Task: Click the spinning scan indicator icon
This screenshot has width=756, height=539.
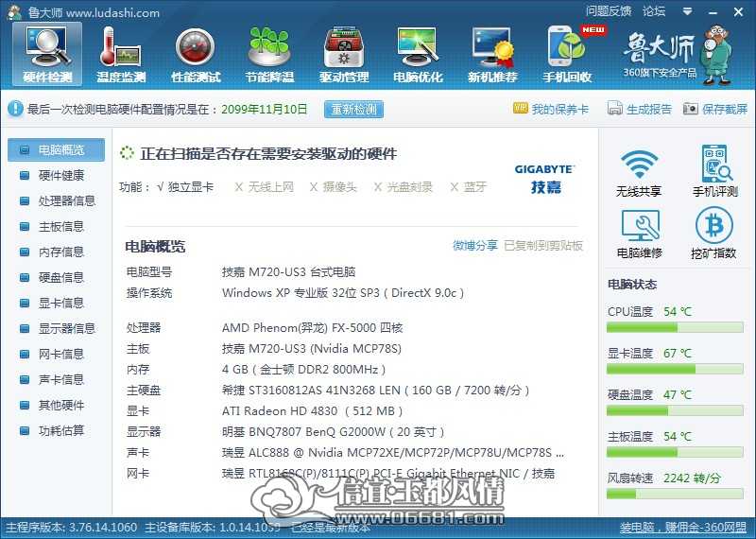Action: [x=127, y=153]
